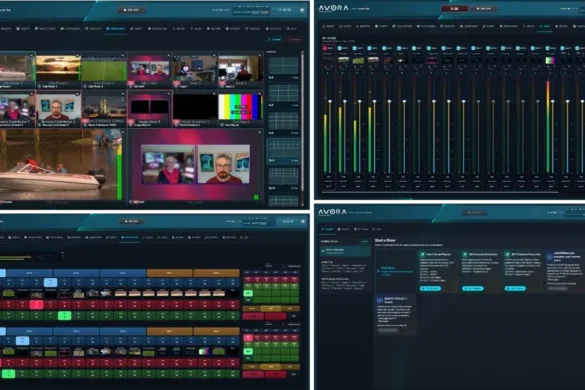
Task: Toggle red channel button on first mixer strip
Action: point(325,48)
